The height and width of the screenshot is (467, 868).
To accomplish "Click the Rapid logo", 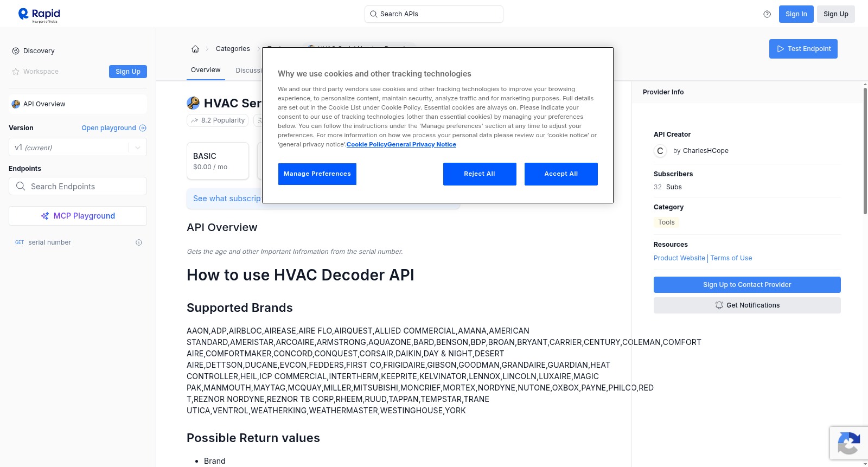I will 39,15.
